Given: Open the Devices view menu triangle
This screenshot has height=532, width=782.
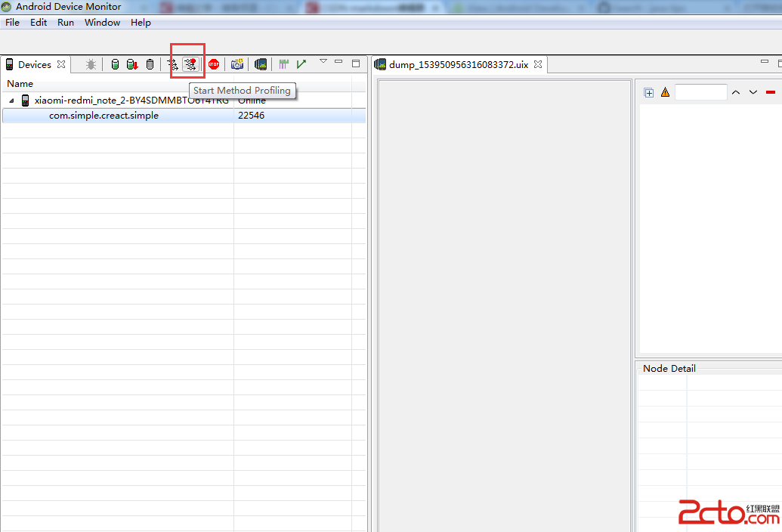Looking at the screenshot, I should point(323,61).
